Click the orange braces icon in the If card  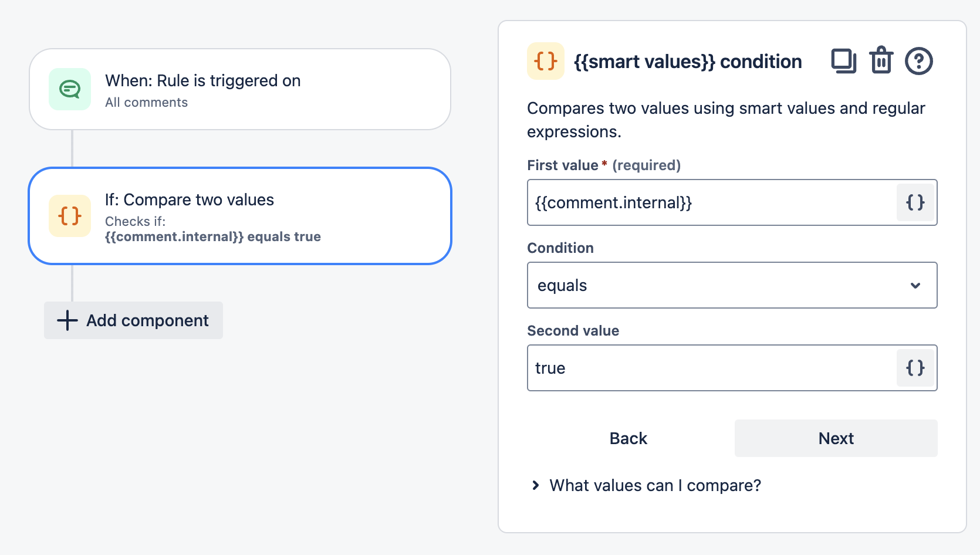pos(70,216)
